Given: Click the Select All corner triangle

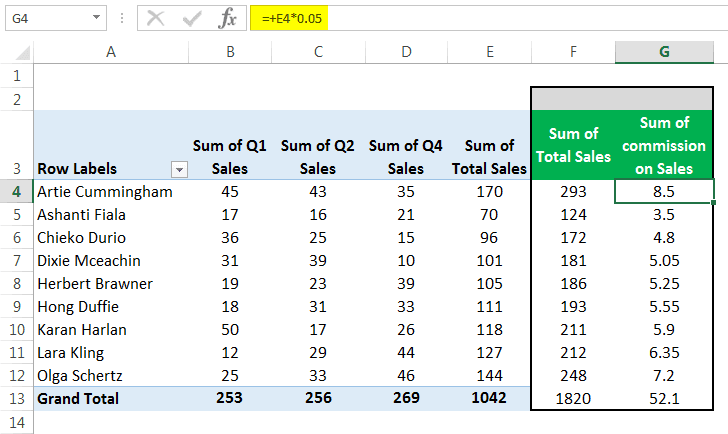Looking at the screenshot, I should tap(22, 53).
